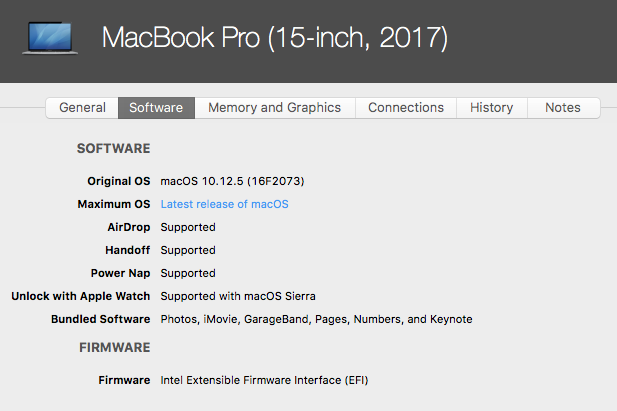617x411 pixels.
Task: Open the Notes tab
Action: point(563,107)
